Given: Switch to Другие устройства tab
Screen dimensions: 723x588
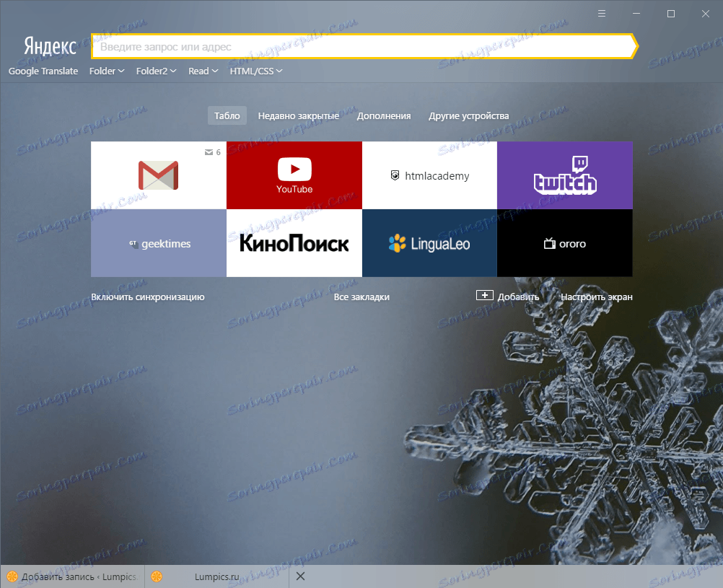Looking at the screenshot, I should pos(468,115).
